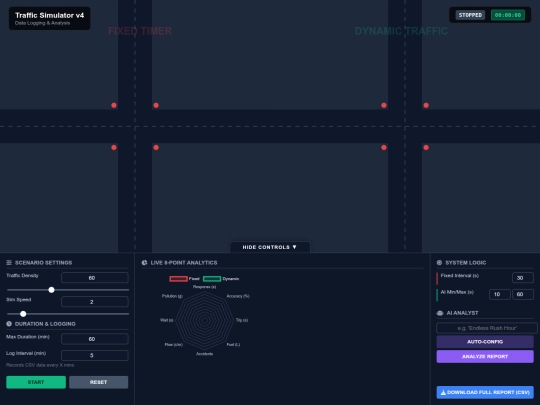Click the Scenario Settings list icon
This screenshot has width=540, height=405.
[9, 263]
